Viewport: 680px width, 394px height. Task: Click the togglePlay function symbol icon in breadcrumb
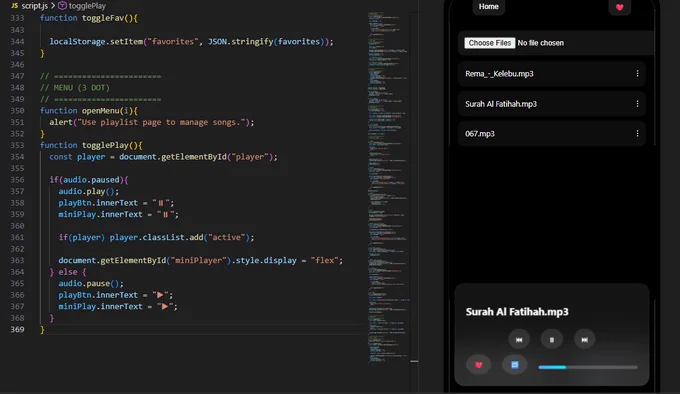pos(62,6)
